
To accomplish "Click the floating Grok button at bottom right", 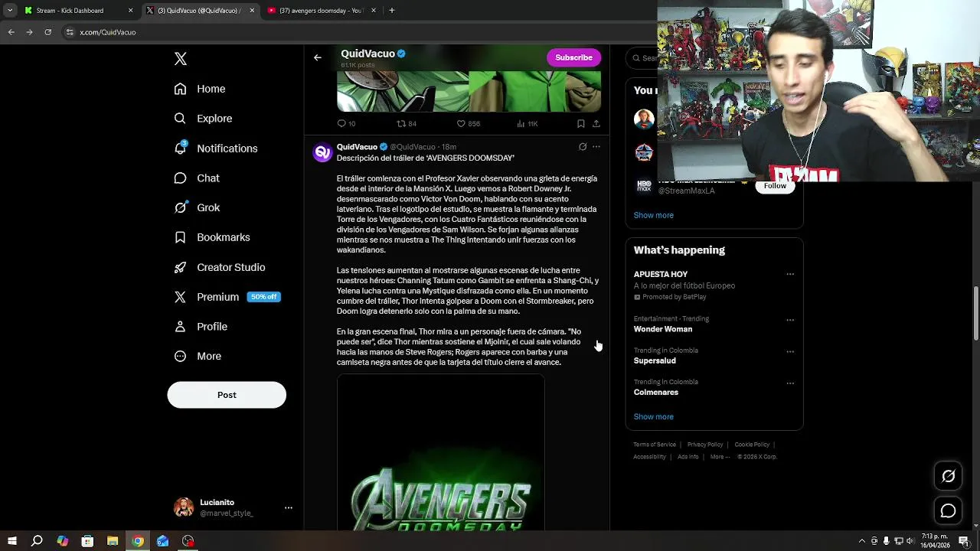I will click(x=948, y=477).
